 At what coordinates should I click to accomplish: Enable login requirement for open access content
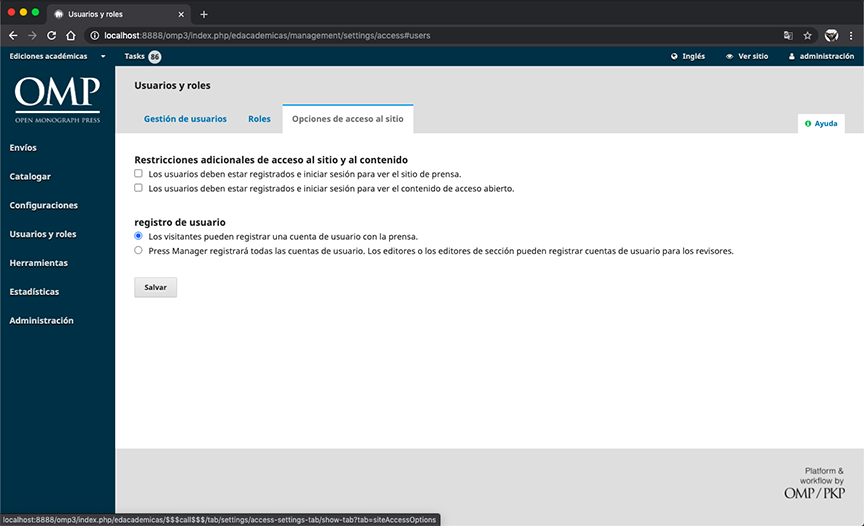coord(139,188)
